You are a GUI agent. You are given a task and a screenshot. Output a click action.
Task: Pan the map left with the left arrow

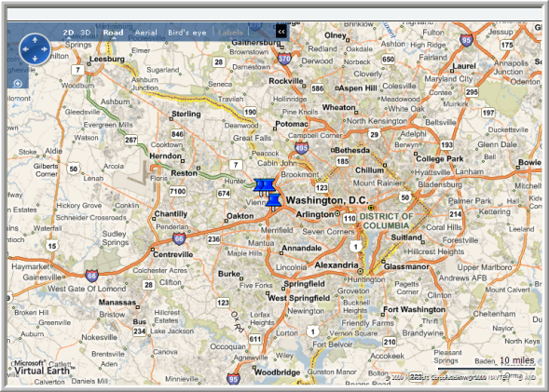click(25, 49)
